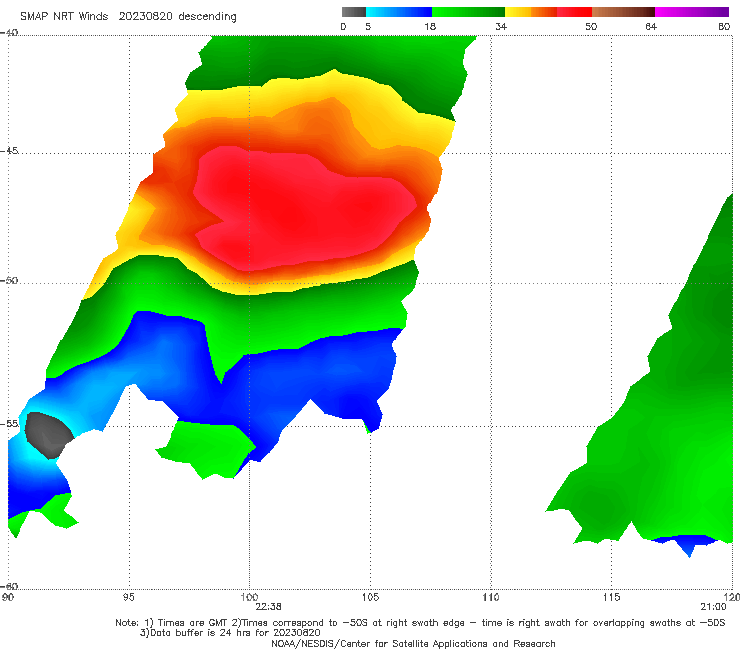The image size is (740, 650).
Task: Click the title text 'SMAP NRT Winds'
Action: point(64,16)
